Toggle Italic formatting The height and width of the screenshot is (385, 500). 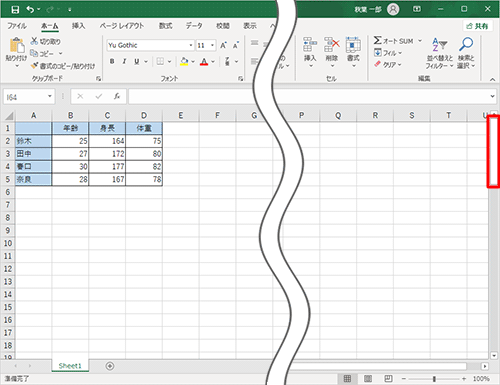point(124,61)
